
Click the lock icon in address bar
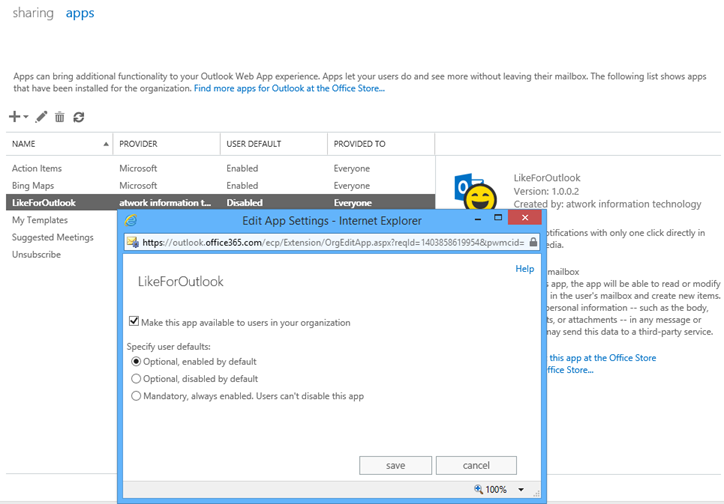[533, 242]
